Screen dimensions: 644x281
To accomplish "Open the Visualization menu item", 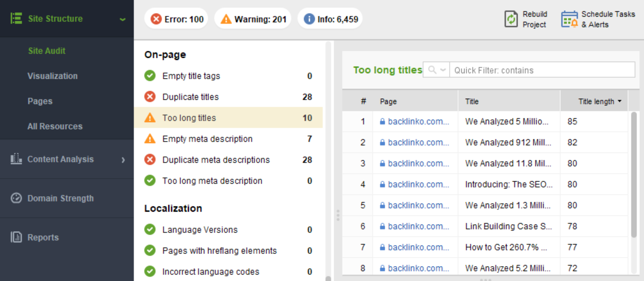I will pos(53,76).
